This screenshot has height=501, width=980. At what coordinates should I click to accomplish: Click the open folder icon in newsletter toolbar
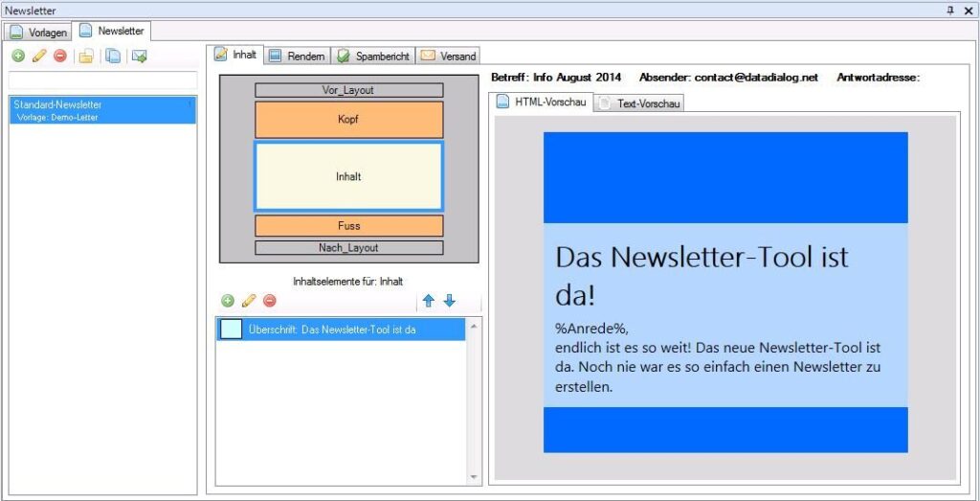tap(86, 57)
